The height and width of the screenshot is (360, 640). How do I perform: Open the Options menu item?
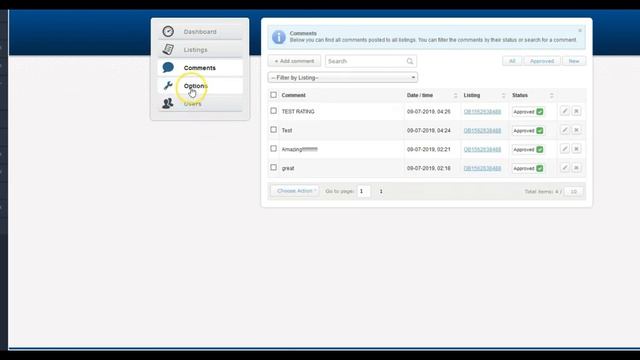[x=200, y=85]
